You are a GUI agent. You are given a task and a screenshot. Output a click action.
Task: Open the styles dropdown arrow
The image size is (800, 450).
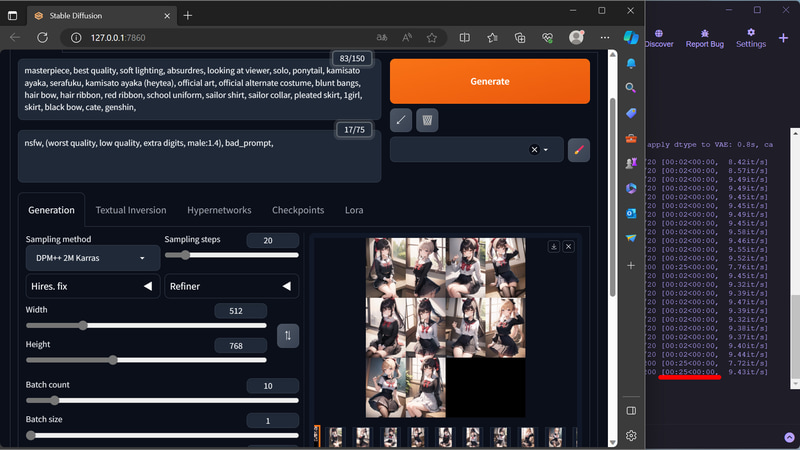click(x=546, y=150)
